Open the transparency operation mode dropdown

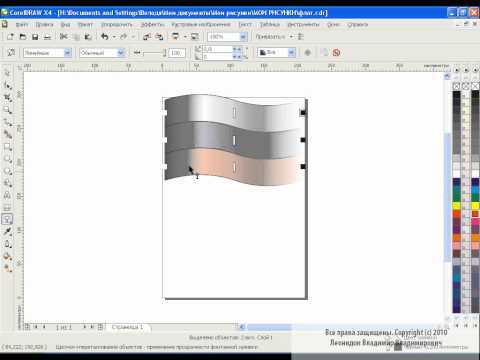(x=121, y=53)
